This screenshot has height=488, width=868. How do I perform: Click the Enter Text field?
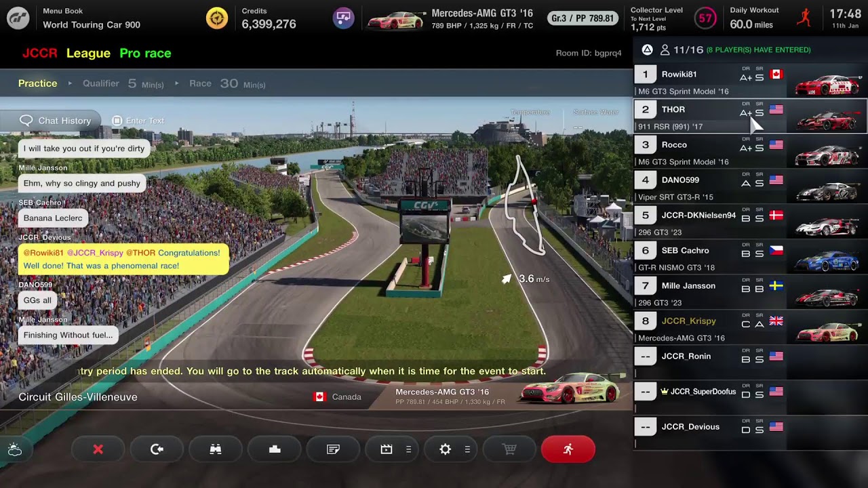[x=139, y=121]
